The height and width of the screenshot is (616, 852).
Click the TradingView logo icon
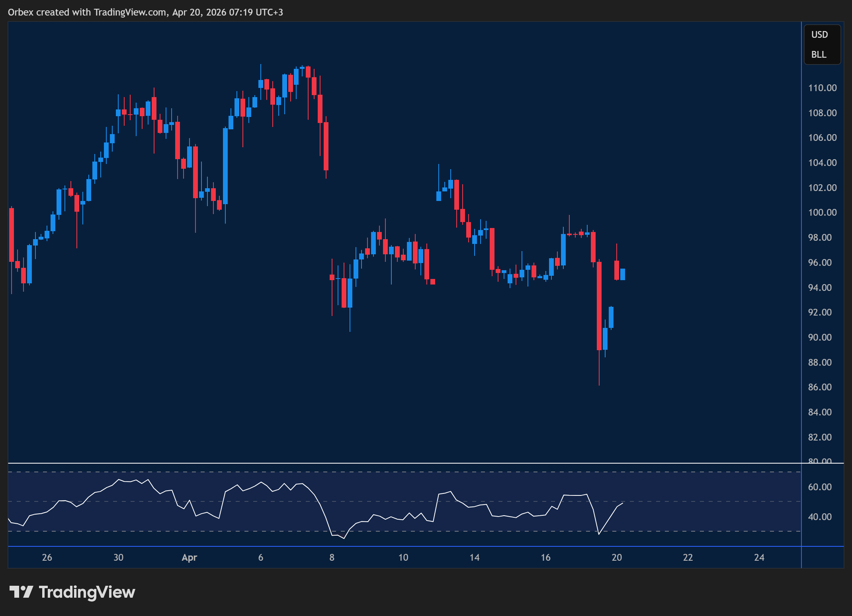(x=23, y=593)
